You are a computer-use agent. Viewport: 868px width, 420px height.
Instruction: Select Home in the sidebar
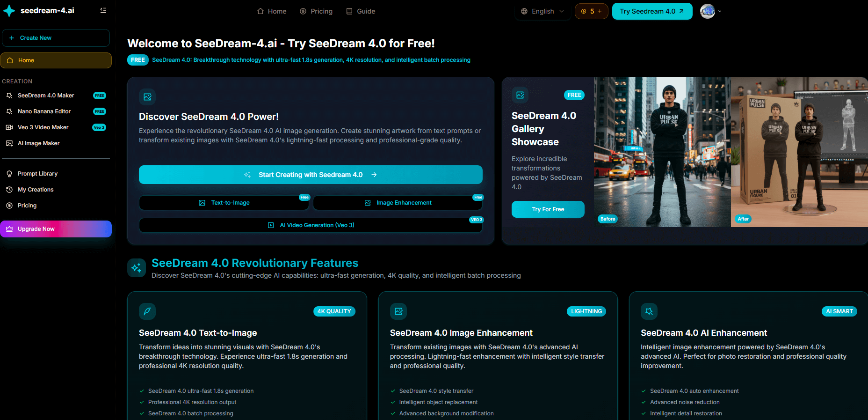coord(56,60)
